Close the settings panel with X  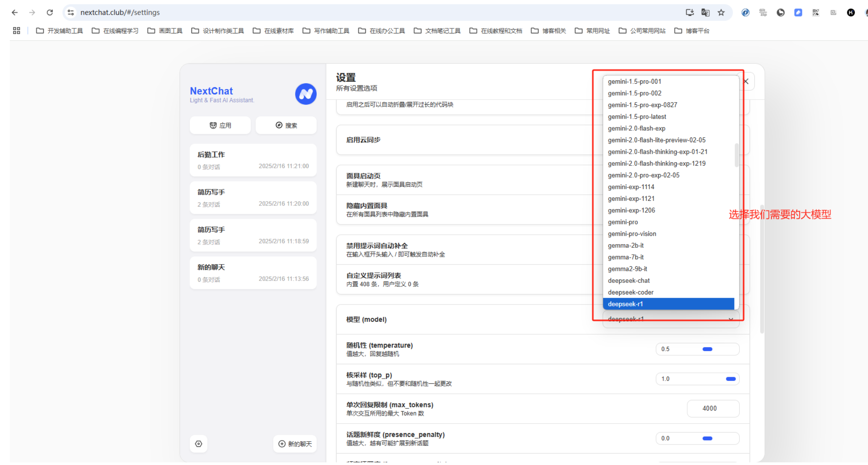746,82
